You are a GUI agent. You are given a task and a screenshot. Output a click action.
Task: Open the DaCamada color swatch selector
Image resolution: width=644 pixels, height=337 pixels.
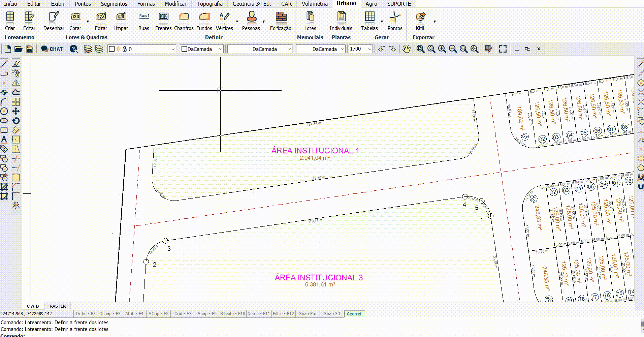[x=202, y=49]
